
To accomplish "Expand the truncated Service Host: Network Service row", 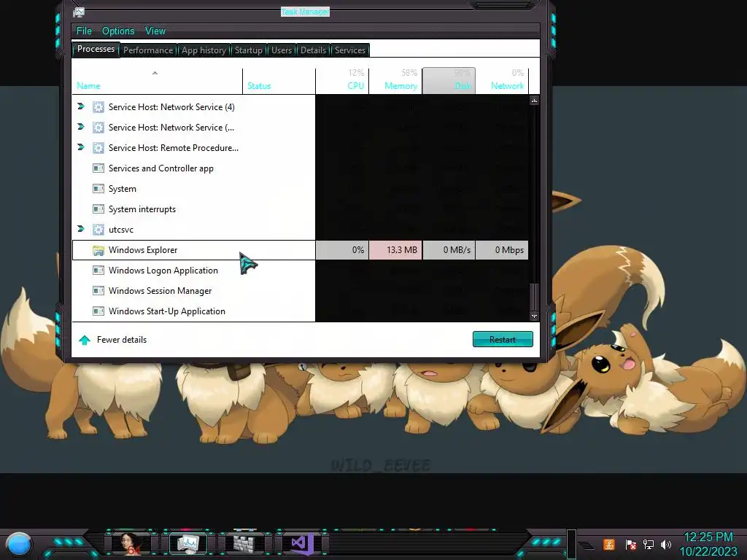I will click(x=81, y=127).
